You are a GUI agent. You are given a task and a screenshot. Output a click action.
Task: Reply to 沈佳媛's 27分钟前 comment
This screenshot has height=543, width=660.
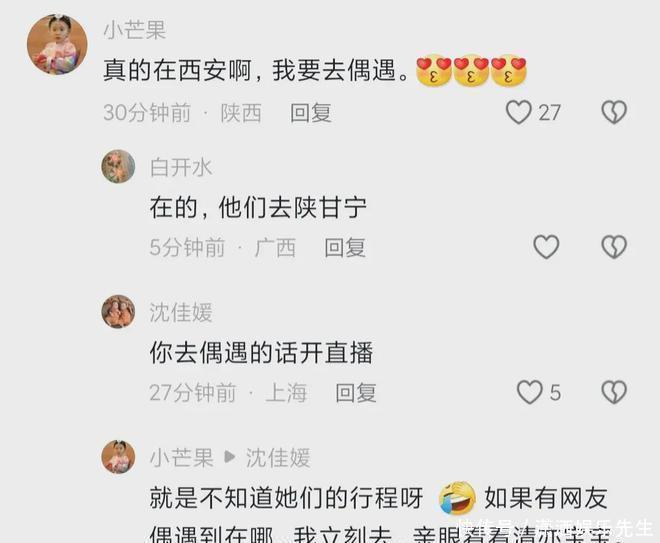point(356,393)
